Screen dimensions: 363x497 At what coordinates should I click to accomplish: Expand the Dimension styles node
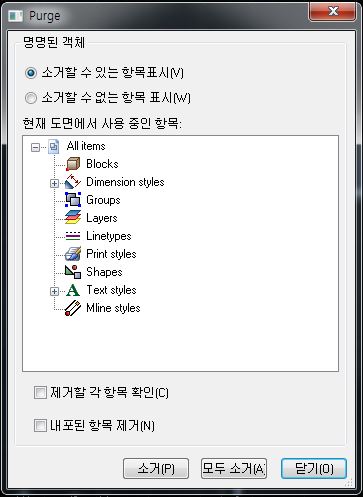[54, 183]
